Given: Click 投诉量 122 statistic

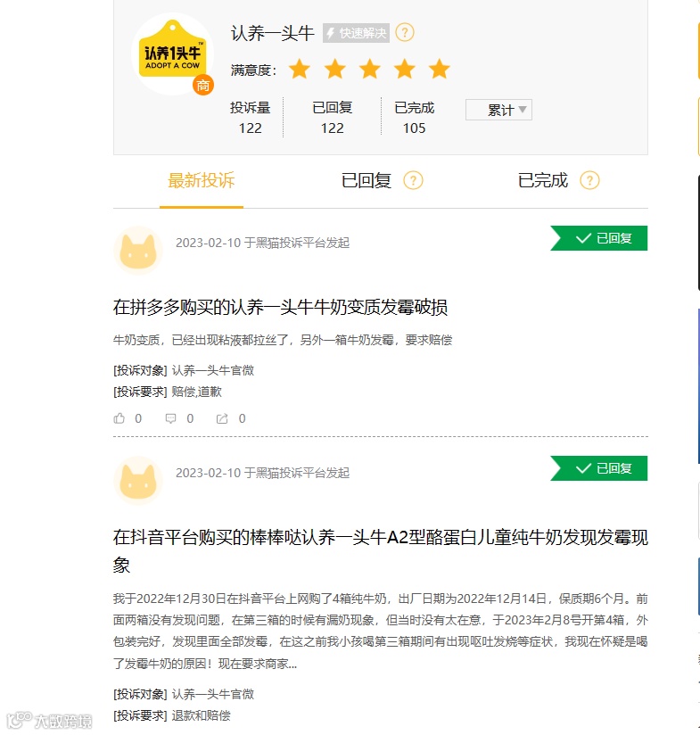Looking at the screenshot, I should [x=251, y=117].
